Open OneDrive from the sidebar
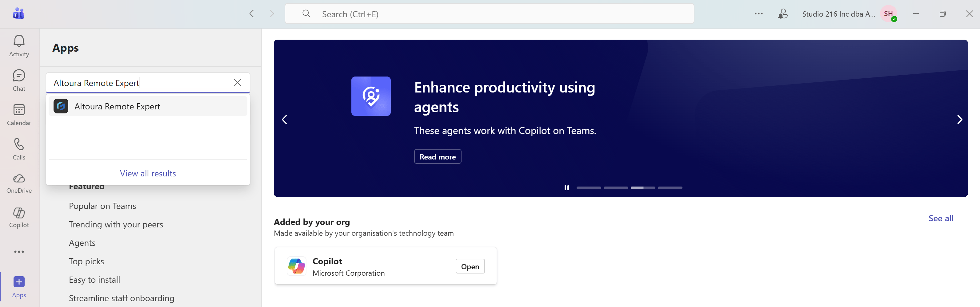980x307 pixels. pos(19,183)
